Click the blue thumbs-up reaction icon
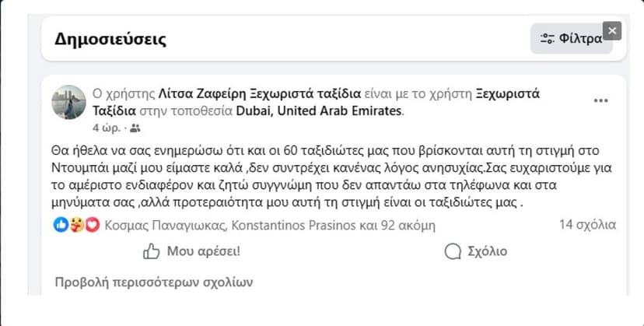The width and height of the screenshot is (644, 326). 61,225
